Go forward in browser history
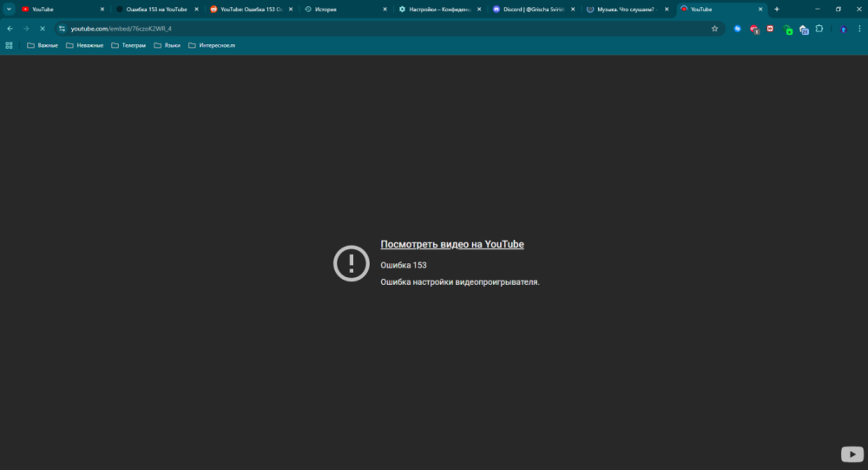This screenshot has height=470, width=868. pos(26,29)
